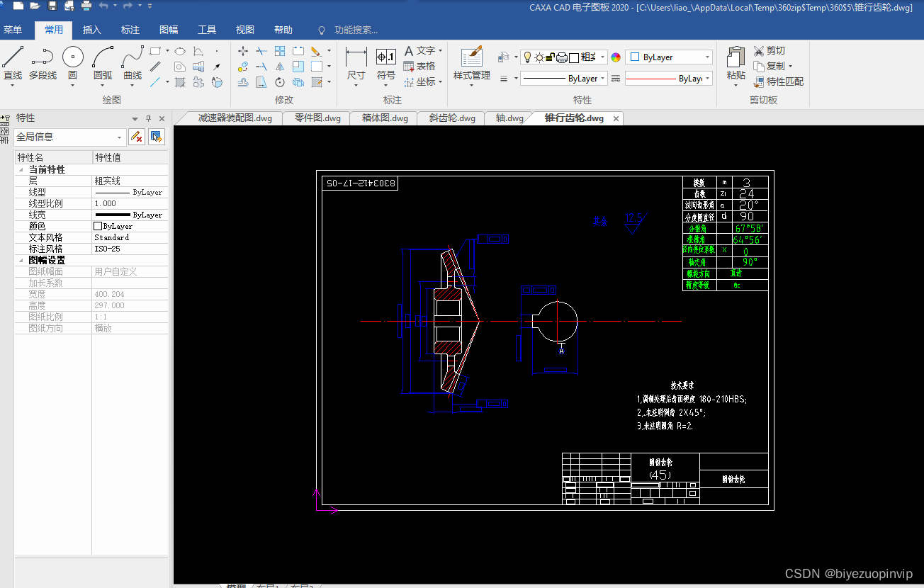Click the print icon in quick access toolbar

point(86,6)
